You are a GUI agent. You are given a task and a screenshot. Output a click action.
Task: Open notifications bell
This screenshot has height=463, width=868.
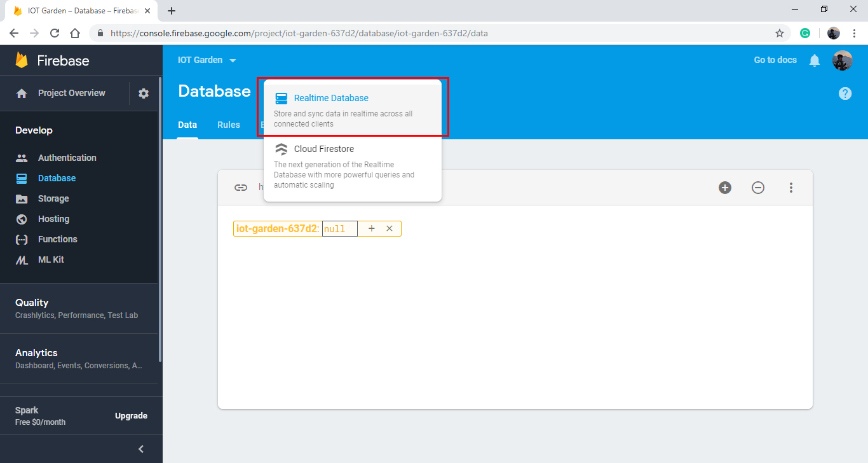815,60
